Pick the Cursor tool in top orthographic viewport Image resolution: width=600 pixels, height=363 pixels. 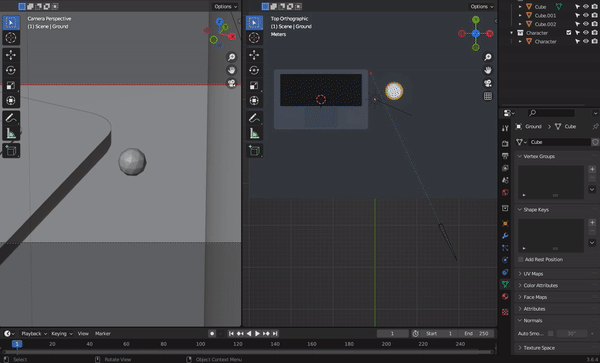pyautogui.click(x=254, y=38)
